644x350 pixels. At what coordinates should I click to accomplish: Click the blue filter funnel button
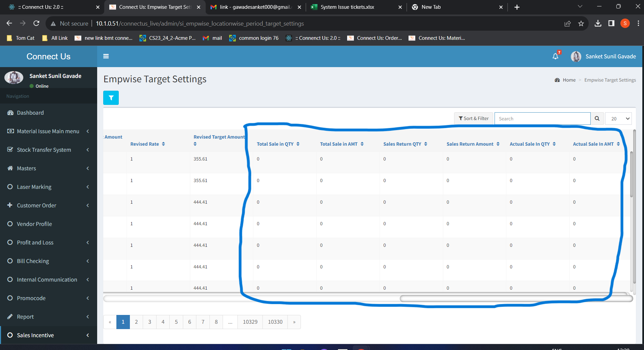point(111,98)
